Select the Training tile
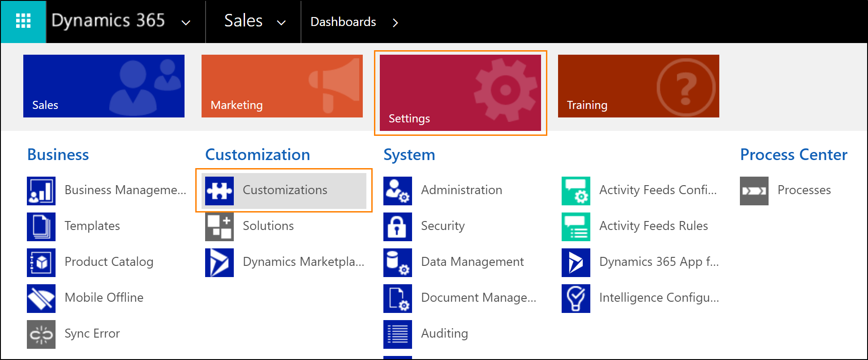This screenshot has width=868, height=360. coord(639,86)
